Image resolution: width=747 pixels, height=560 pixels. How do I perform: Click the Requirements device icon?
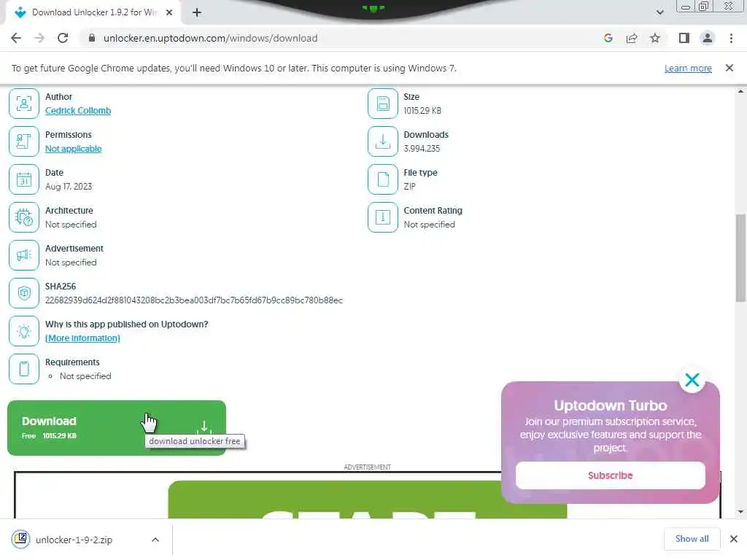pyautogui.click(x=24, y=369)
